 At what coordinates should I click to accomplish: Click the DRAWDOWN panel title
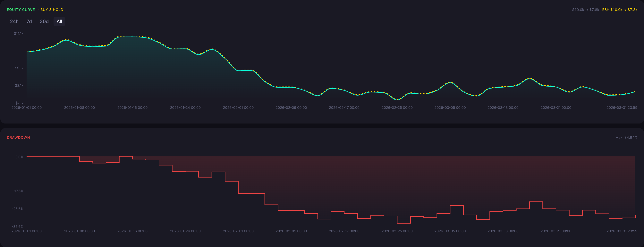pos(18,138)
